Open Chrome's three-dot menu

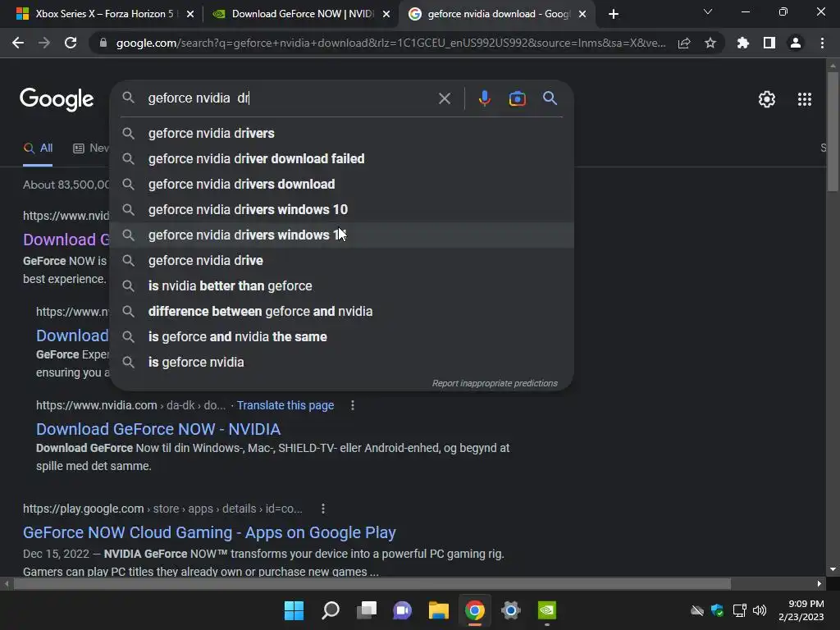click(822, 43)
